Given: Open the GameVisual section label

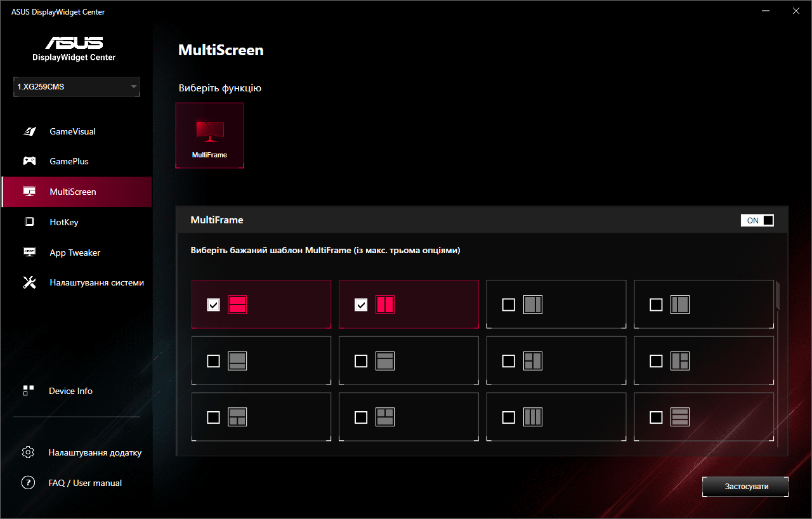Looking at the screenshot, I should pyautogui.click(x=73, y=131).
